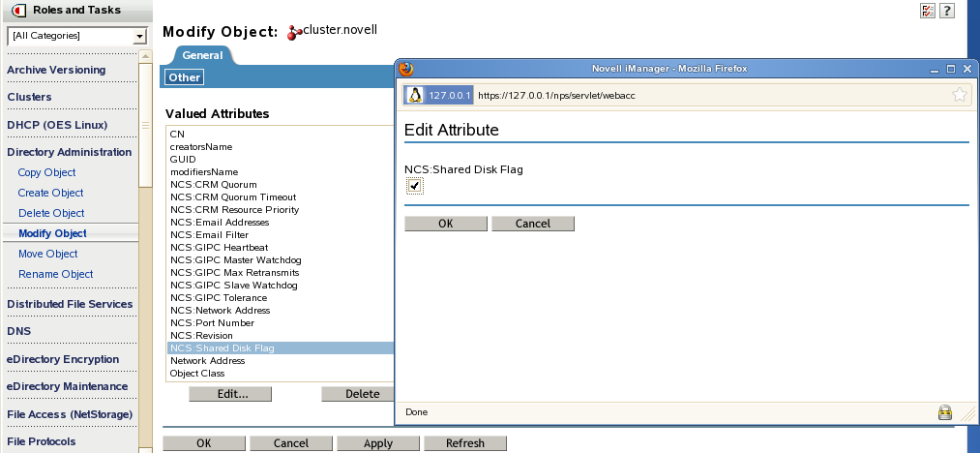Select modifiersName attribute
980x453 pixels.
pyautogui.click(x=282, y=171)
